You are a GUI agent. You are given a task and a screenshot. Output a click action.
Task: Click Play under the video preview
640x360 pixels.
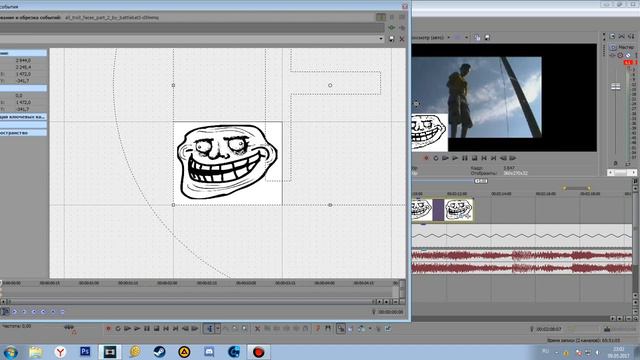[455, 158]
